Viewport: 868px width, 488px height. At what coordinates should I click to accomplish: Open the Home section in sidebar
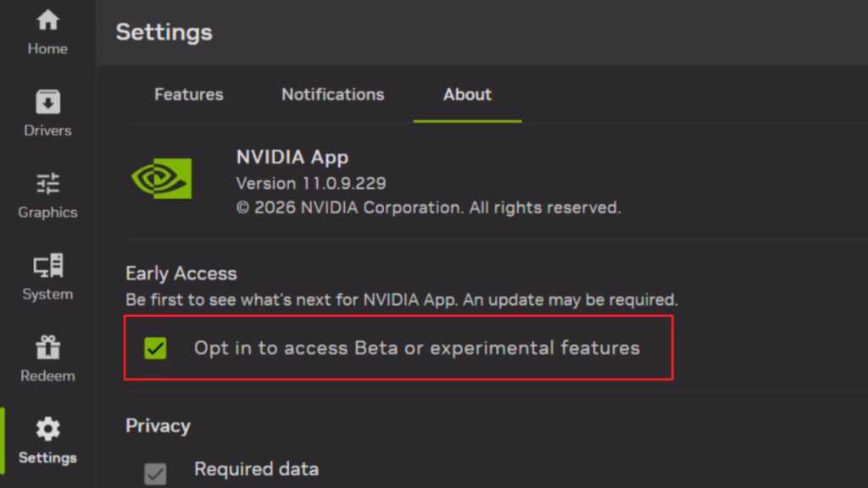(47, 32)
